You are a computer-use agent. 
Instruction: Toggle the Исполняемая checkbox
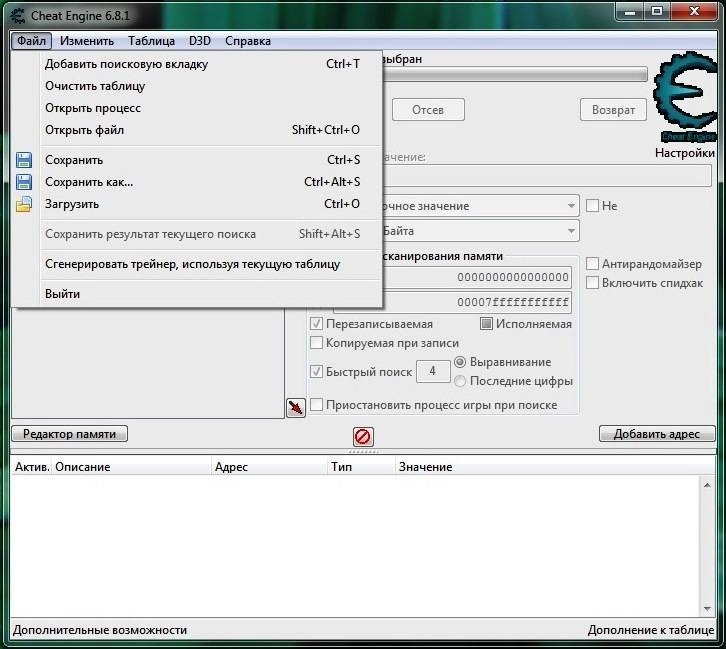point(486,324)
